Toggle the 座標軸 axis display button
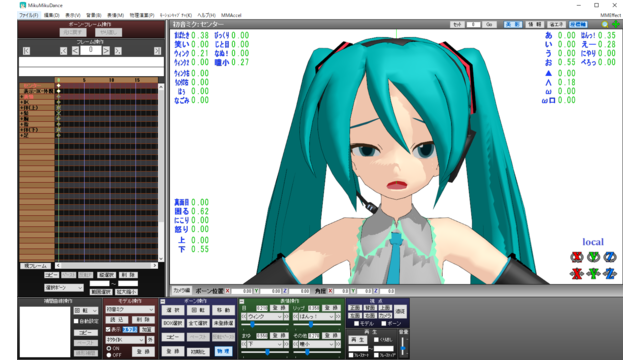 (578, 24)
